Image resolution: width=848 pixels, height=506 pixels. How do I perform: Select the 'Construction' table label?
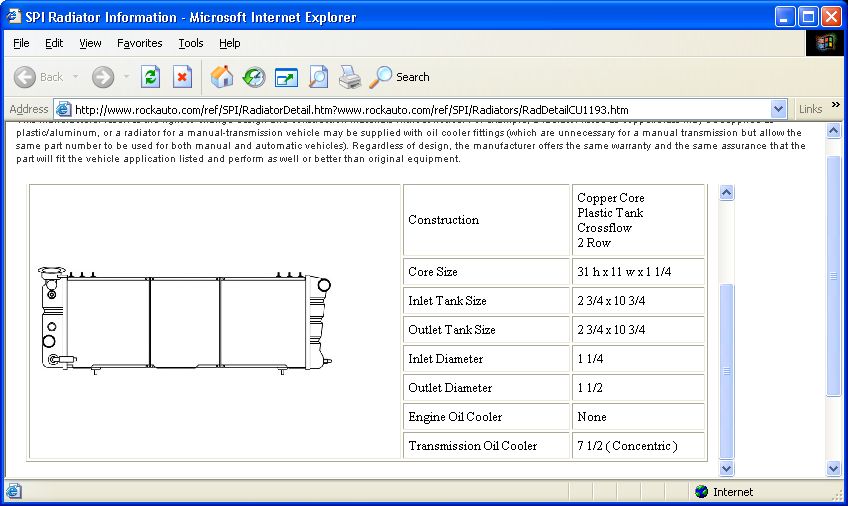[443, 220]
